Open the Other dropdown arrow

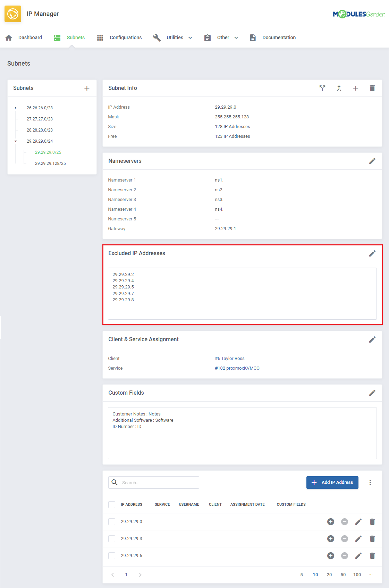236,38
